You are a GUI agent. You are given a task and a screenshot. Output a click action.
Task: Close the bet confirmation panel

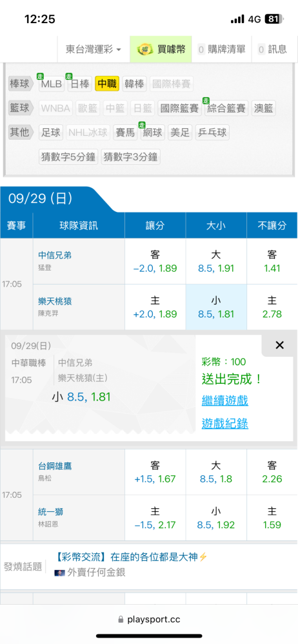[x=279, y=345]
